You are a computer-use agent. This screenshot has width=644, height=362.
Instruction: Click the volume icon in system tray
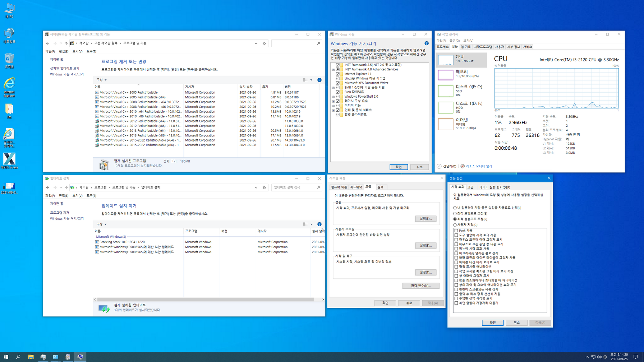(599, 357)
